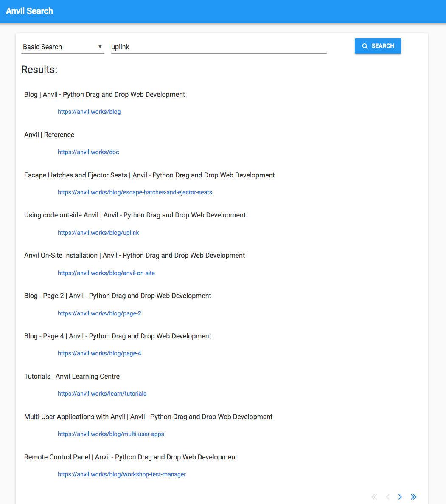Visit the learn/tutorials link
The image size is (446, 504).
coord(102,394)
